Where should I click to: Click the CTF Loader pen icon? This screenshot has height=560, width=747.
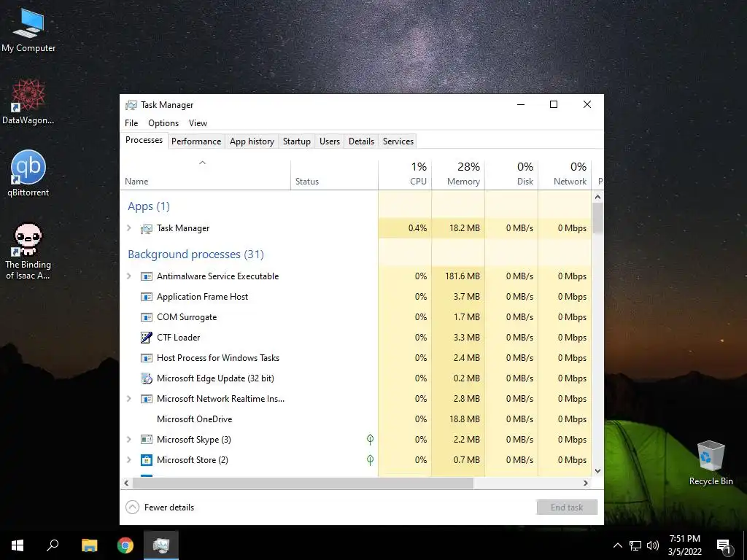[x=146, y=338]
